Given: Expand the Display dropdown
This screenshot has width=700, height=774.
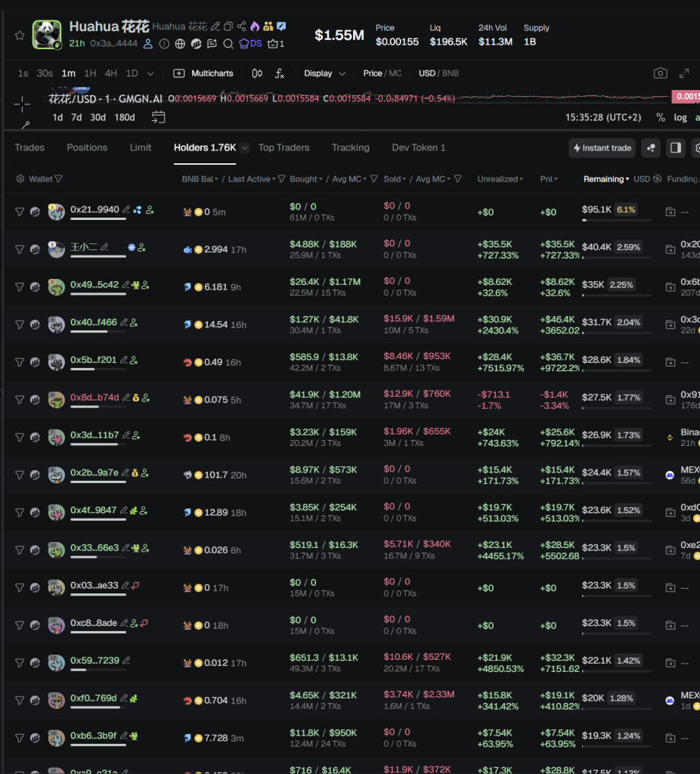Looking at the screenshot, I should click(325, 73).
